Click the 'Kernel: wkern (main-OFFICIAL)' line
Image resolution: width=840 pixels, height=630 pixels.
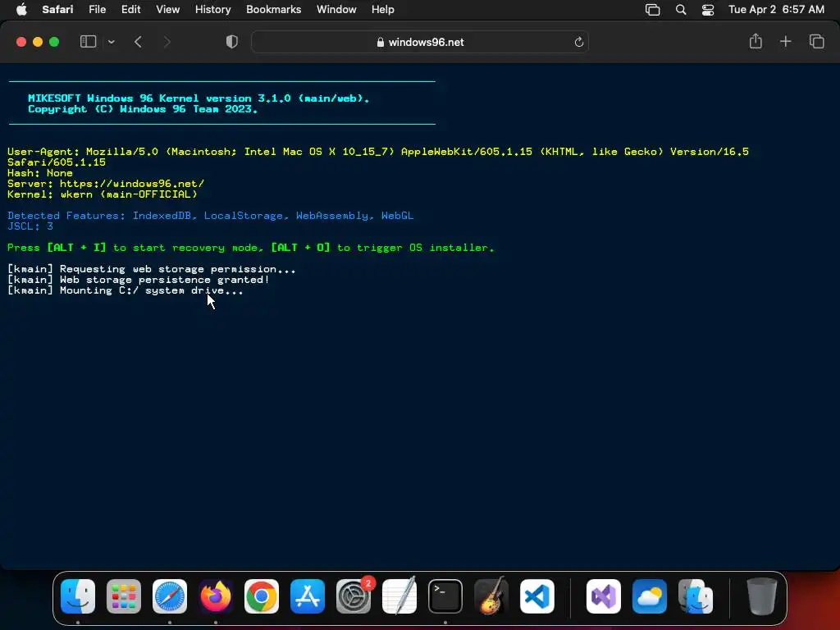pyautogui.click(x=103, y=194)
